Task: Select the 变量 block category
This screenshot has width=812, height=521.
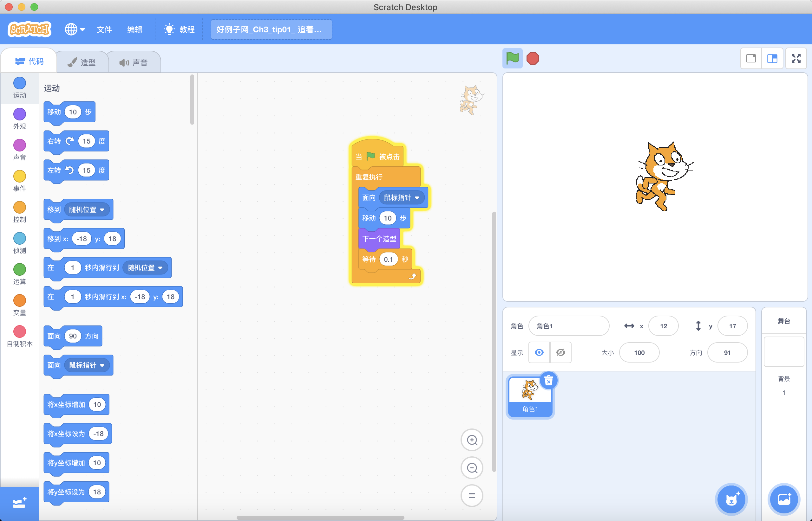Action: coord(19,305)
